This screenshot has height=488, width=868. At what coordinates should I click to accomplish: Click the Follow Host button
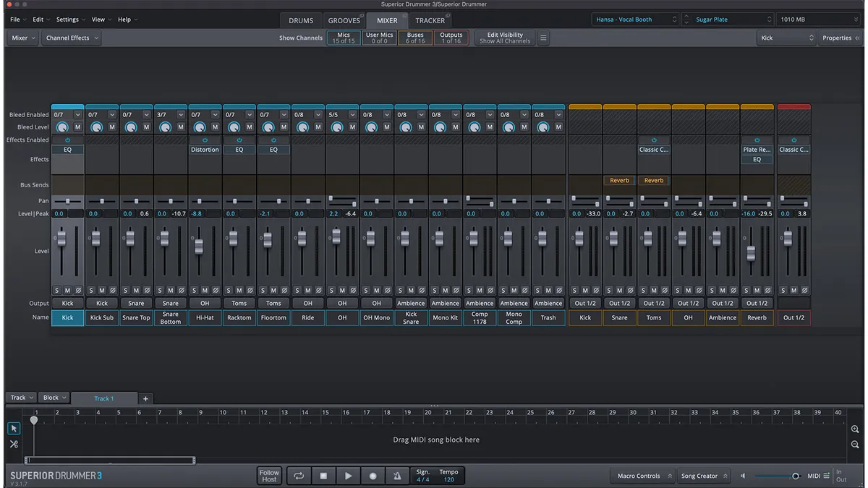[269, 476]
